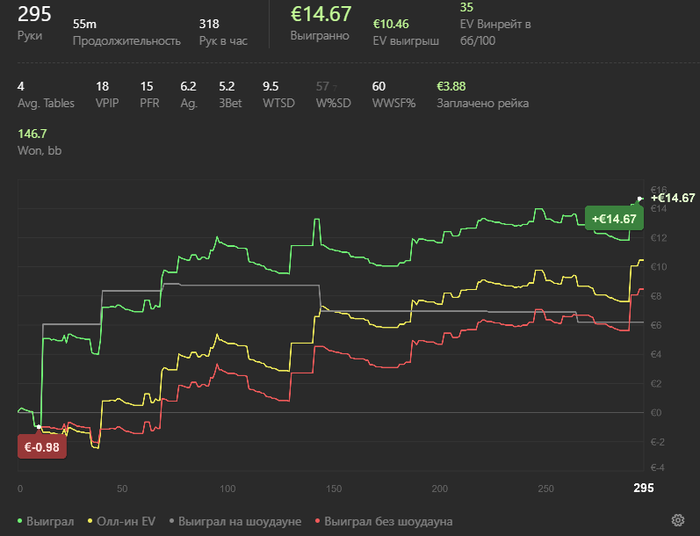
Task: Open graph settings gear icon
Action: click(x=678, y=521)
